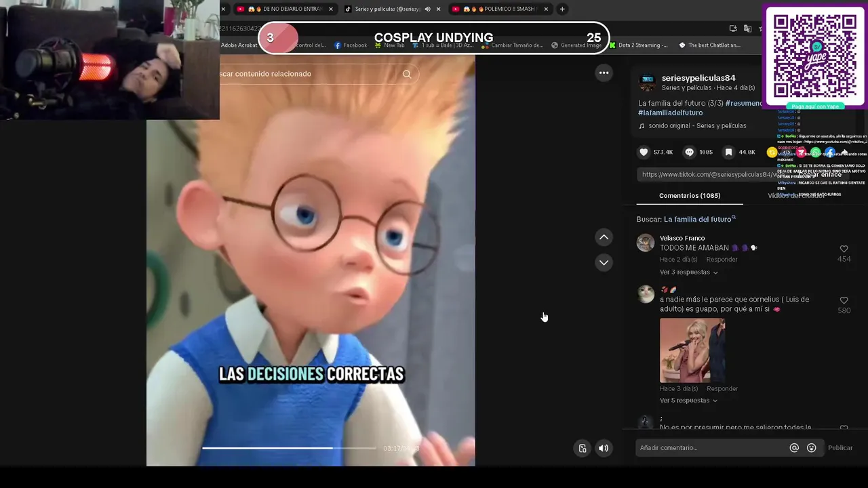Insert a mention with the @ icon
This screenshot has width=868, height=488.
click(794, 448)
